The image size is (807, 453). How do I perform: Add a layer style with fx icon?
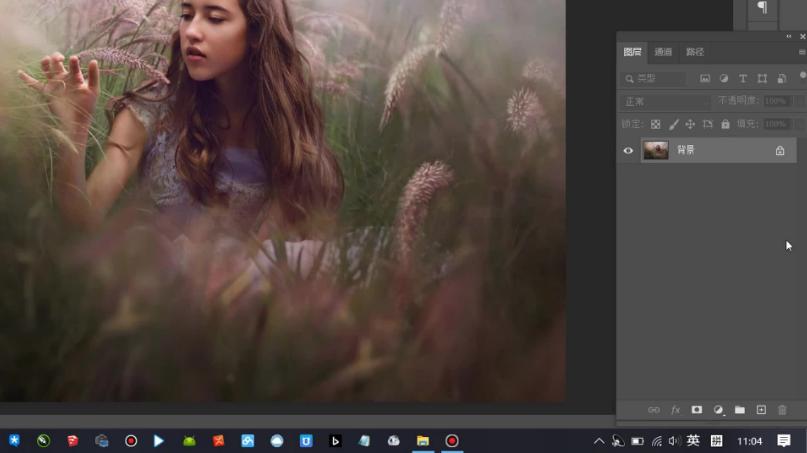(x=675, y=410)
